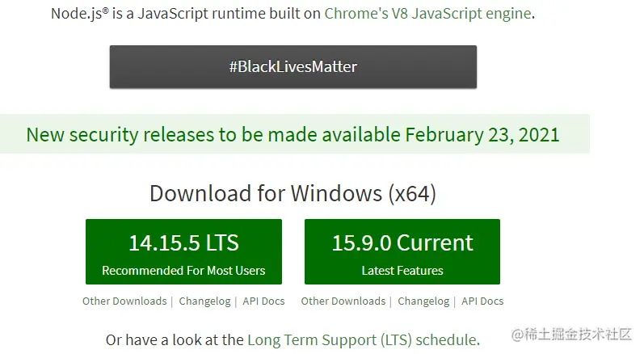Screen dimensions: 644x354
Task: View Changelog for 14.15.5 LTS
Action: [205, 301]
